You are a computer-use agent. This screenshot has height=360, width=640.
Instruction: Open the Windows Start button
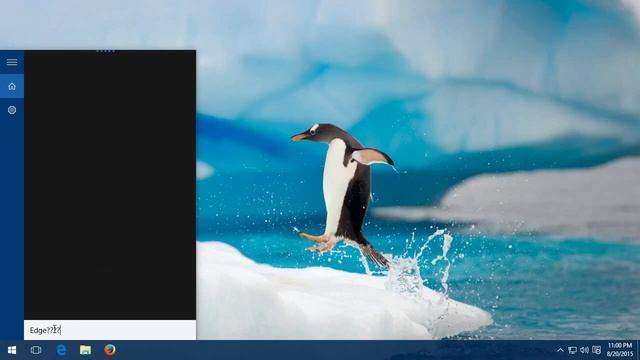pyautogui.click(x=12, y=350)
